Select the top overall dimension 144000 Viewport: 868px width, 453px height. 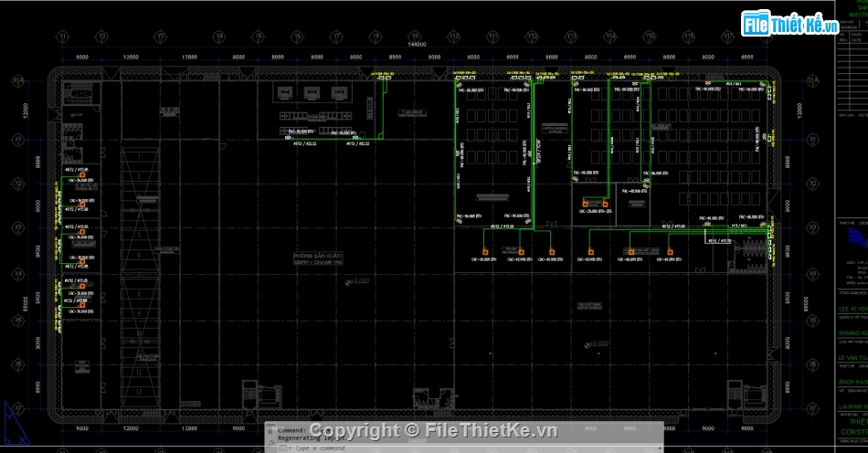point(417,45)
